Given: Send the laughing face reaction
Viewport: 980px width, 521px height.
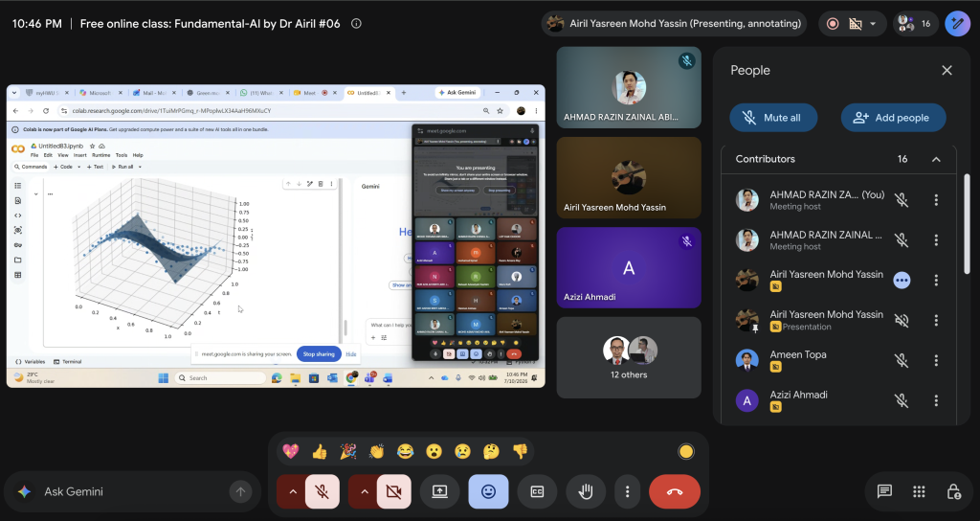Looking at the screenshot, I should (x=405, y=451).
